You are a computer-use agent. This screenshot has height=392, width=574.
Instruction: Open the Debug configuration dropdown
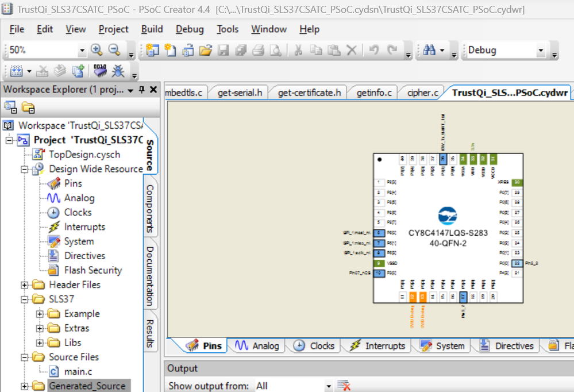click(x=541, y=50)
